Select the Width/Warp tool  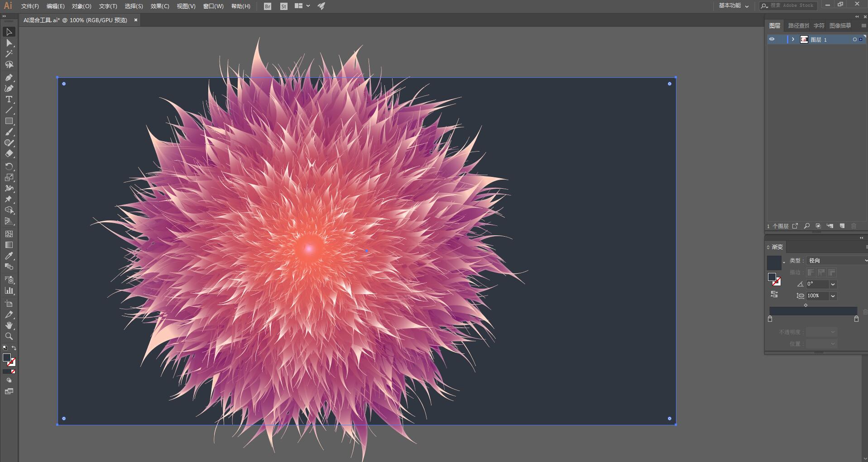tap(9, 188)
